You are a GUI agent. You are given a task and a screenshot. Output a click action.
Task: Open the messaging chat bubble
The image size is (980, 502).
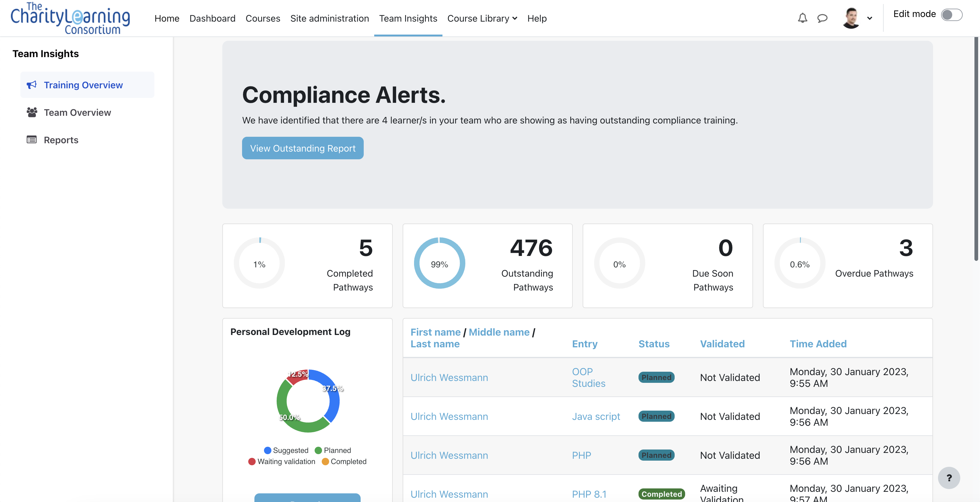(x=822, y=18)
